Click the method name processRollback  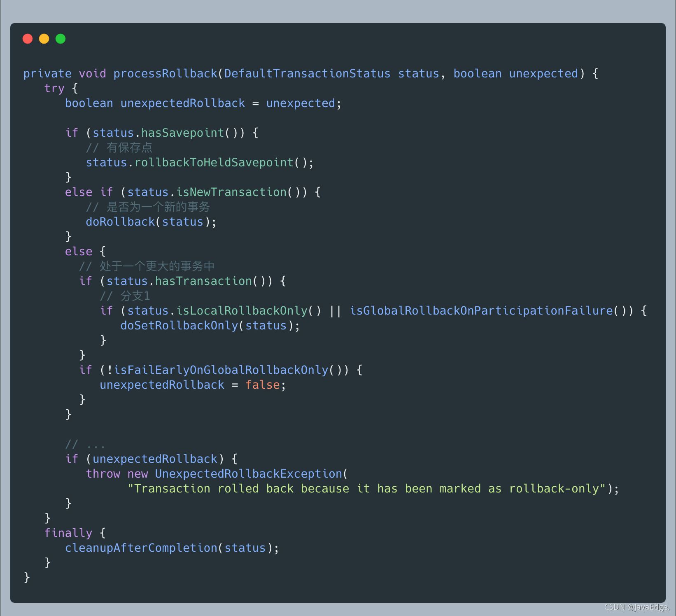(165, 74)
